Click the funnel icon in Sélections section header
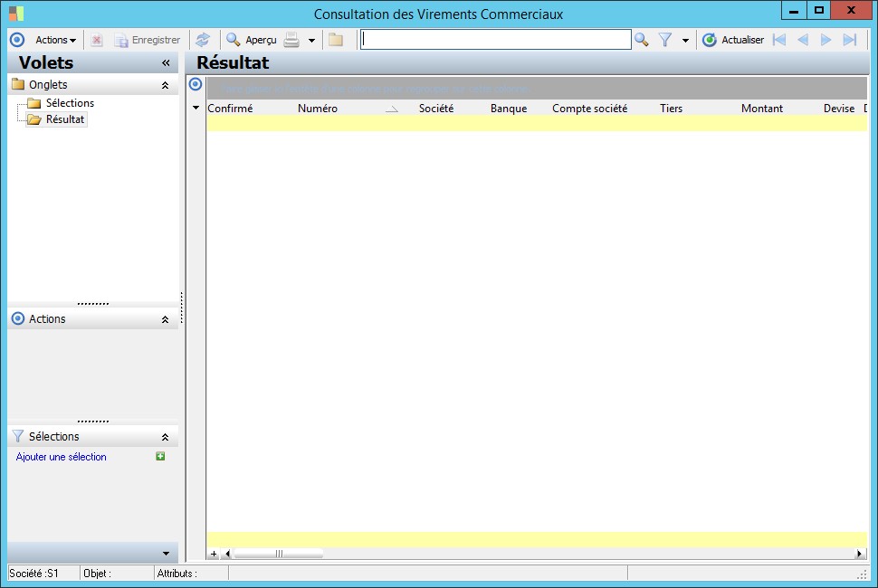Image resolution: width=878 pixels, height=588 pixels. (18, 436)
